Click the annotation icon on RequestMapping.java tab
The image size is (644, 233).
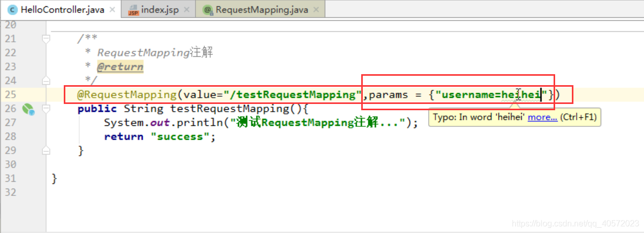[x=208, y=10]
